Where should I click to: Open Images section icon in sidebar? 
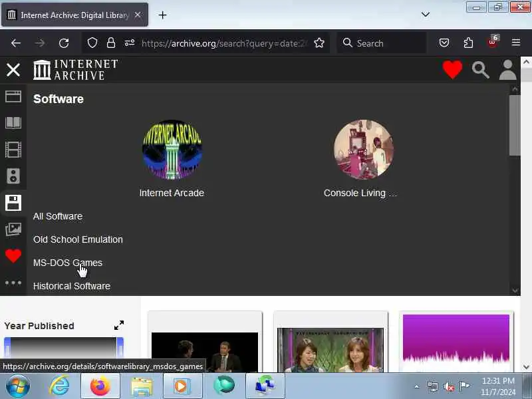[13, 229]
